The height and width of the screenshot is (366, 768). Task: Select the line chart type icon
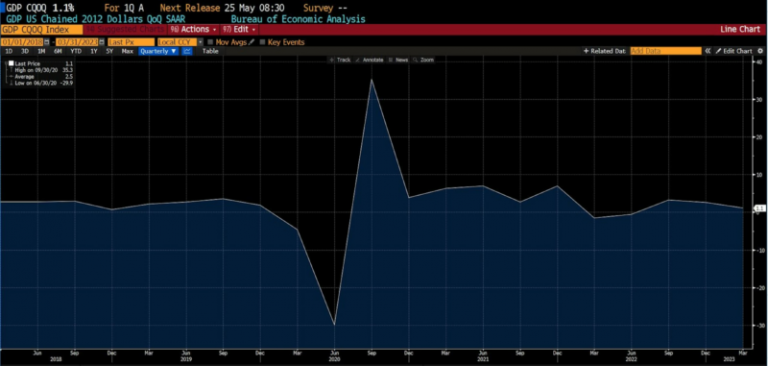pos(187,51)
